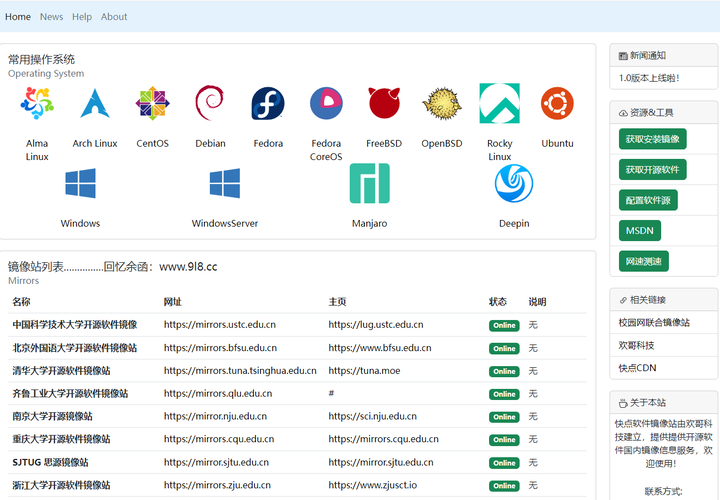Open https://mirrors.bfsu.edu.cn link
The width and height of the screenshot is (720, 500).
(x=220, y=348)
